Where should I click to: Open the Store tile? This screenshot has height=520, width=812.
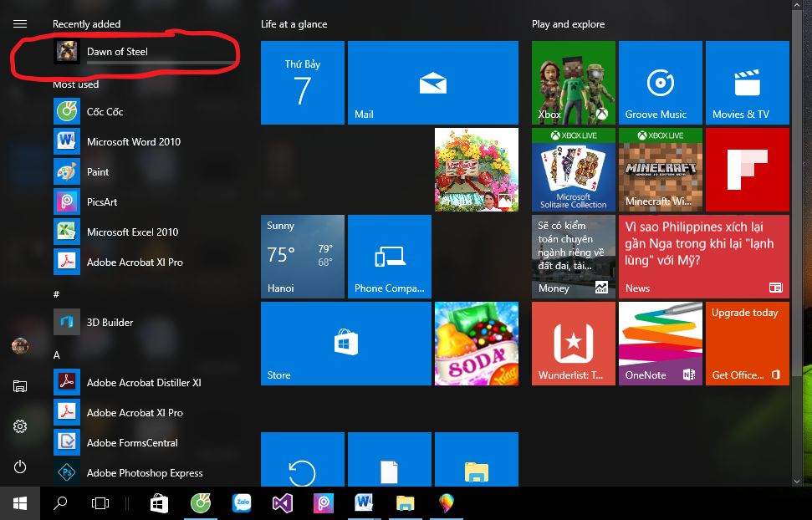point(346,344)
